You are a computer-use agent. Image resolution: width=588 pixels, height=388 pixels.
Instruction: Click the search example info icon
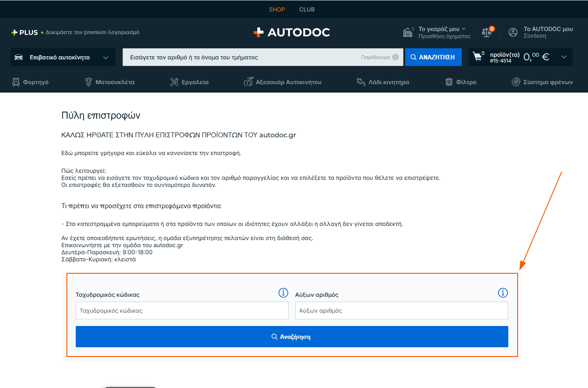395,57
